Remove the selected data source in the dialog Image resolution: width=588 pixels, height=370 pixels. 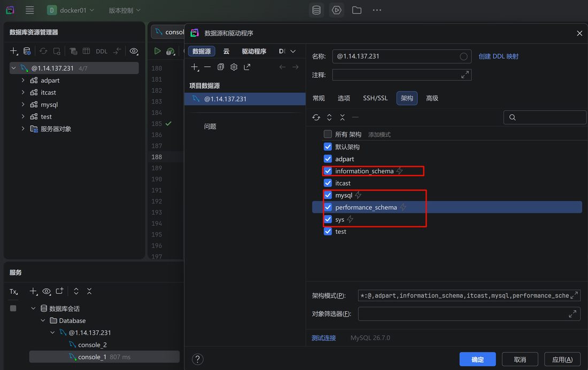[x=207, y=67]
